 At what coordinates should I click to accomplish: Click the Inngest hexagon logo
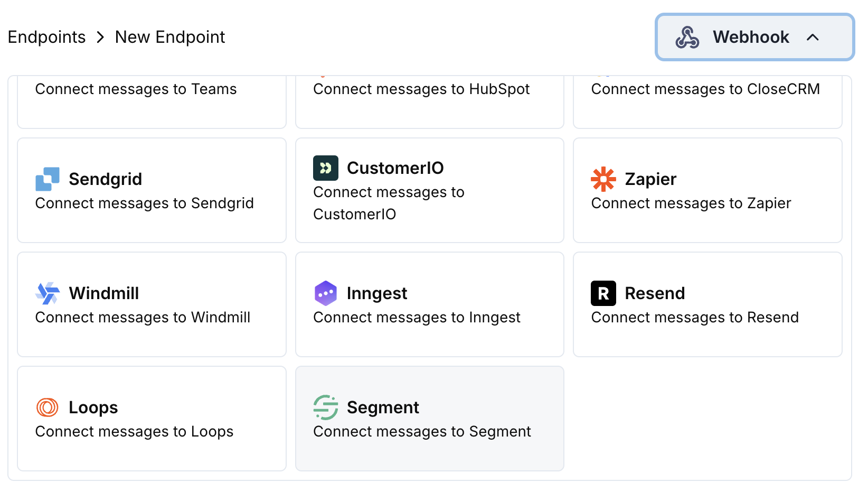[x=326, y=293]
